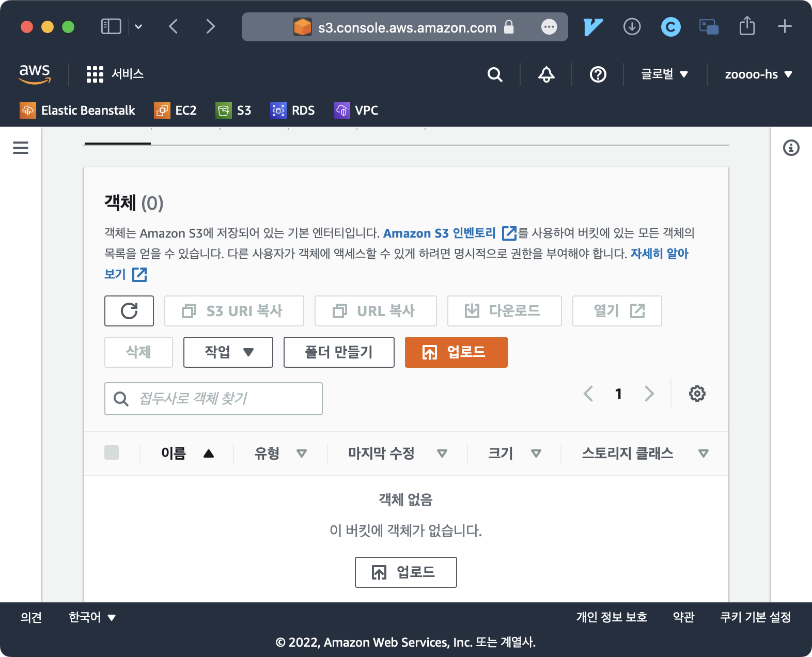Click the URL 복사 button
Image resolution: width=812 pixels, height=657 pixels.
coord(376,311)
